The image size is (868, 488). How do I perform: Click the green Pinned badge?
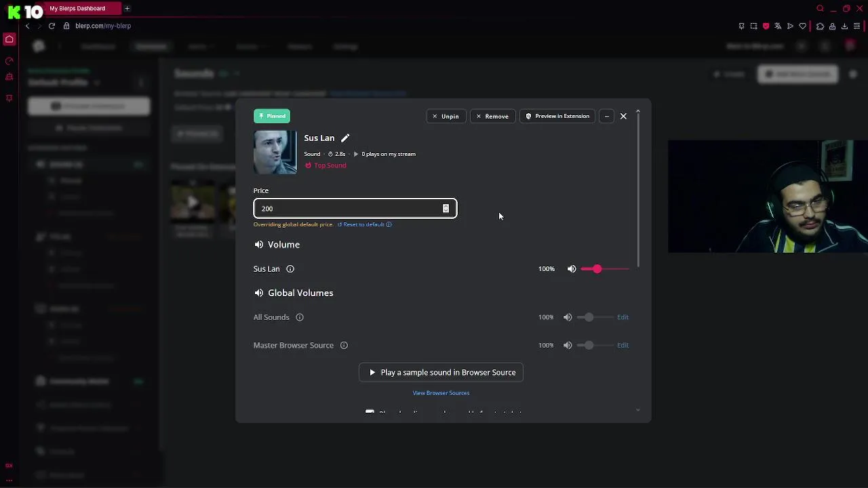click(x=272, y=116)
